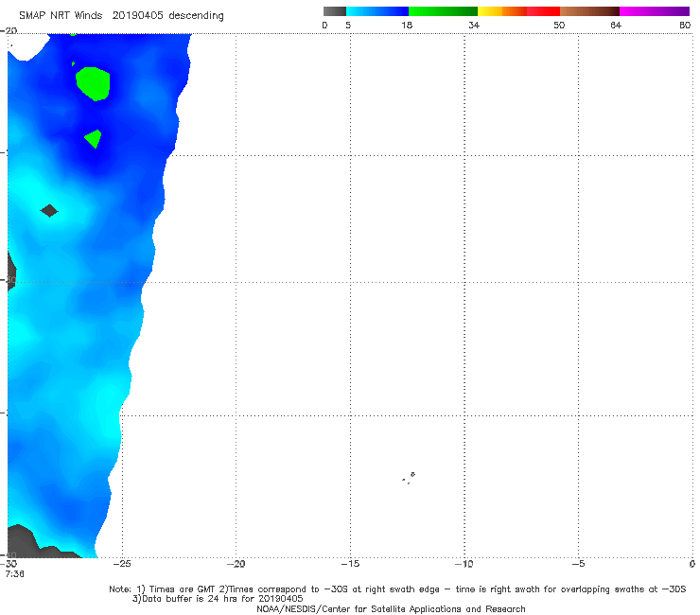Select the green segment of the color bar
The image size is (700, 615).
[443, 11]
